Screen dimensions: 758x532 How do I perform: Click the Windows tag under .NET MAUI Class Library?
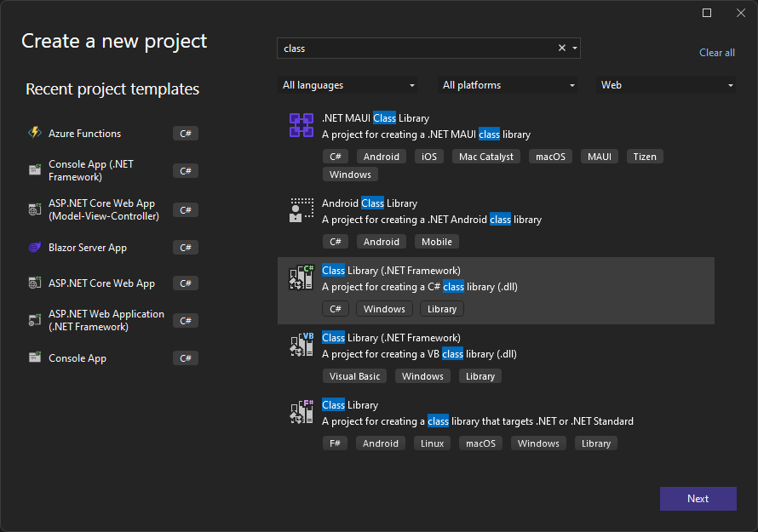350,174
